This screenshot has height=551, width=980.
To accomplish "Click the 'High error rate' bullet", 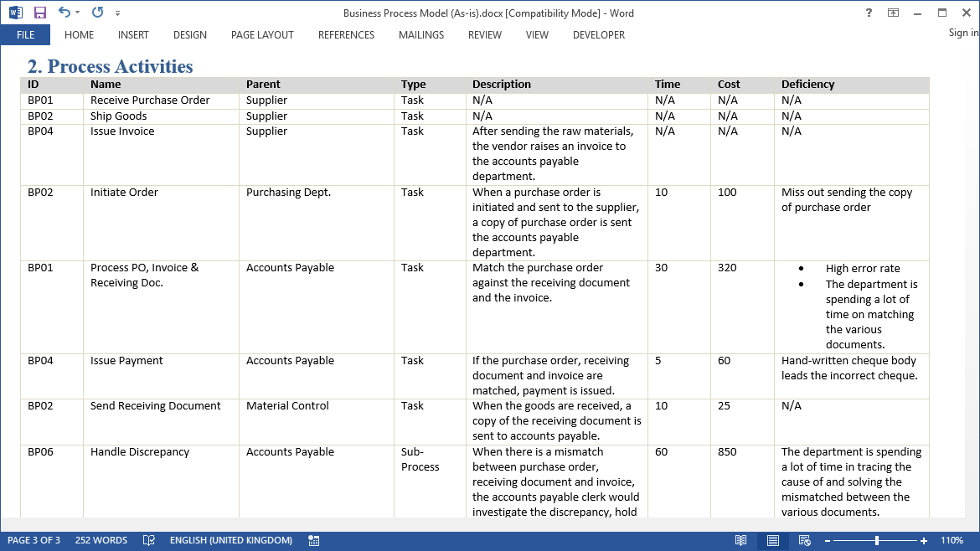I will (x=863, y=269).
